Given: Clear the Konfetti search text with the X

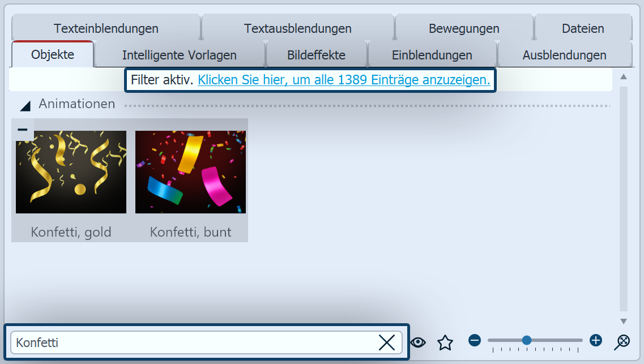Looking at the screenshot, I should (386, 342).
